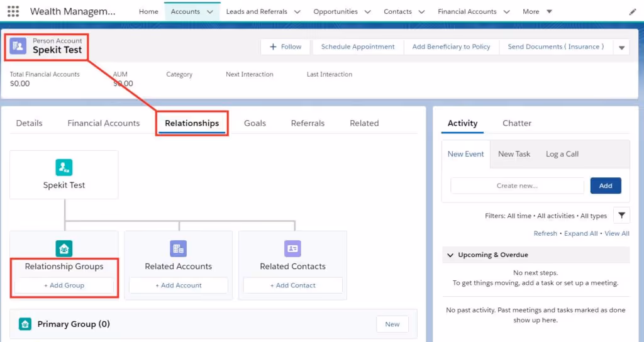The image size is (644, 342).
Task: Collapse the Upcoming & Overdue section
Action: [450, 255]
